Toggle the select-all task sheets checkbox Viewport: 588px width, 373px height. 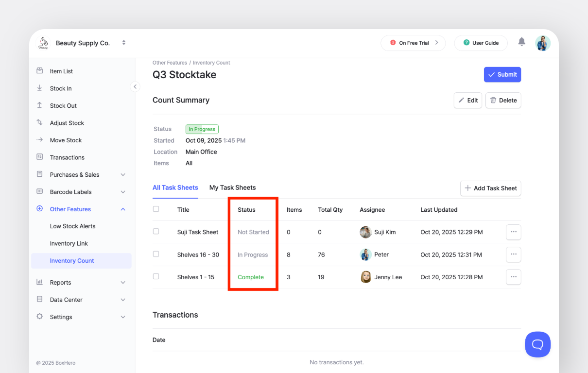click(156, 209)
